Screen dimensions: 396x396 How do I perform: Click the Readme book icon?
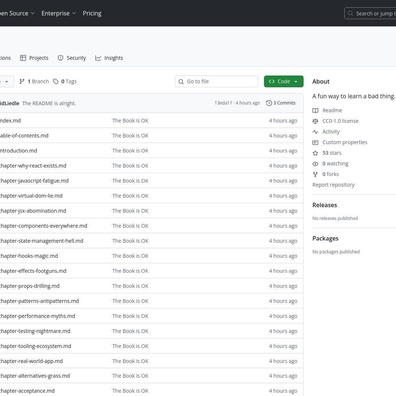(315, 110)
